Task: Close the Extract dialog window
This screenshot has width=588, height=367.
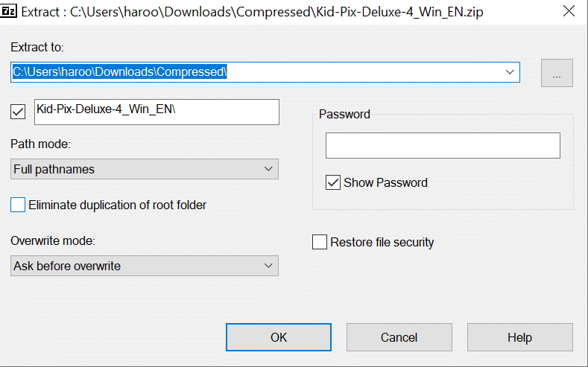Action: click(569, 13)
